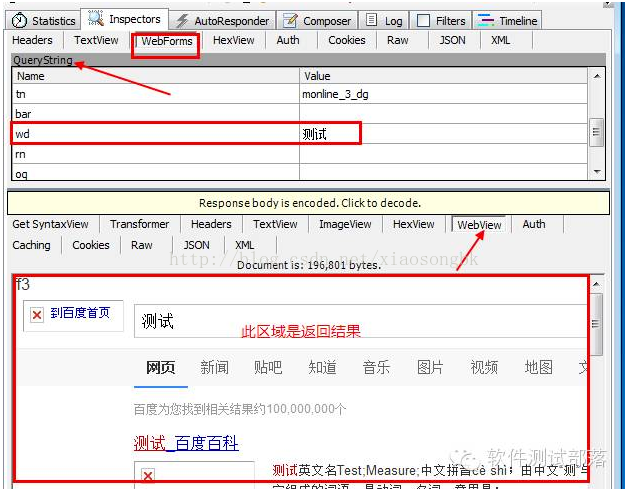
Task: Open the response TextView tab beside ImageView
Action: pos(275,224)
